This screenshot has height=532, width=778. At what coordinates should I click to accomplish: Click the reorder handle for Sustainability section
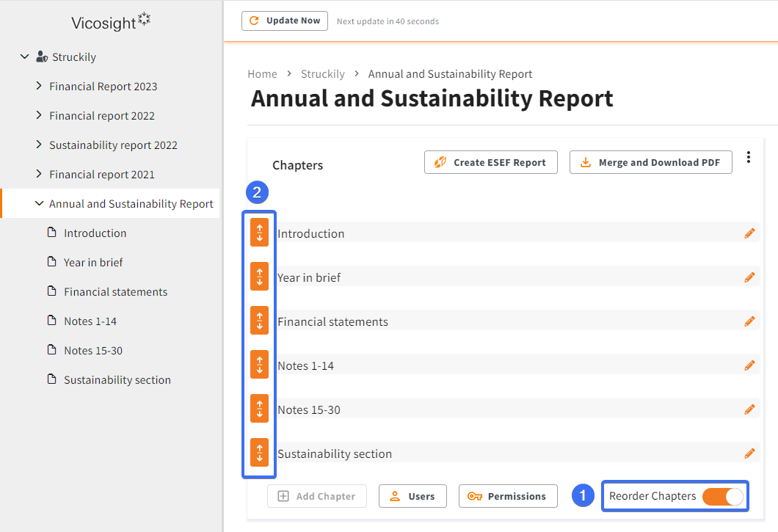point(259,453)
